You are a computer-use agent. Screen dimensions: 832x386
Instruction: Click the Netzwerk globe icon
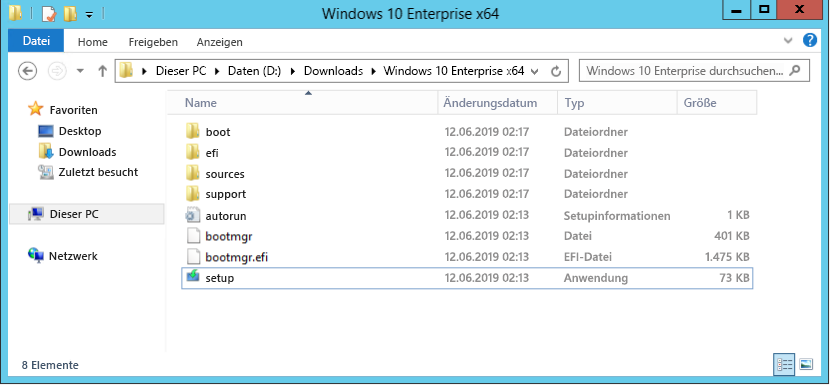coord(36,255)
